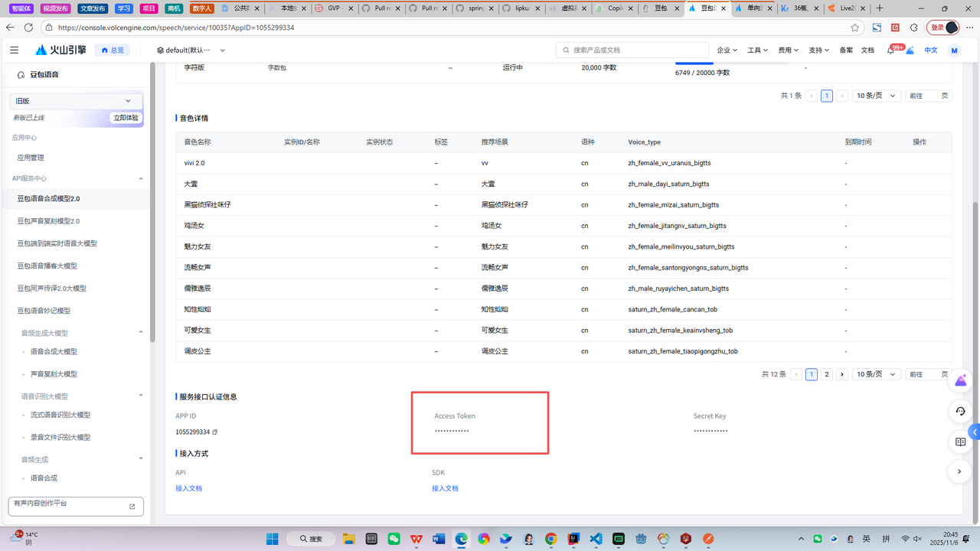Open the 企业 top menu
Viewport: 980px width, 551px height.
click(x=727, y=51)
